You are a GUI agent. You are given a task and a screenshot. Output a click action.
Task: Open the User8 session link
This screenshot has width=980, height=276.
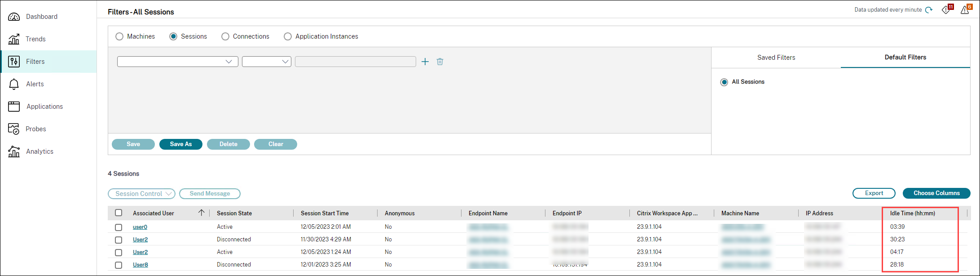tap(140, 265)
